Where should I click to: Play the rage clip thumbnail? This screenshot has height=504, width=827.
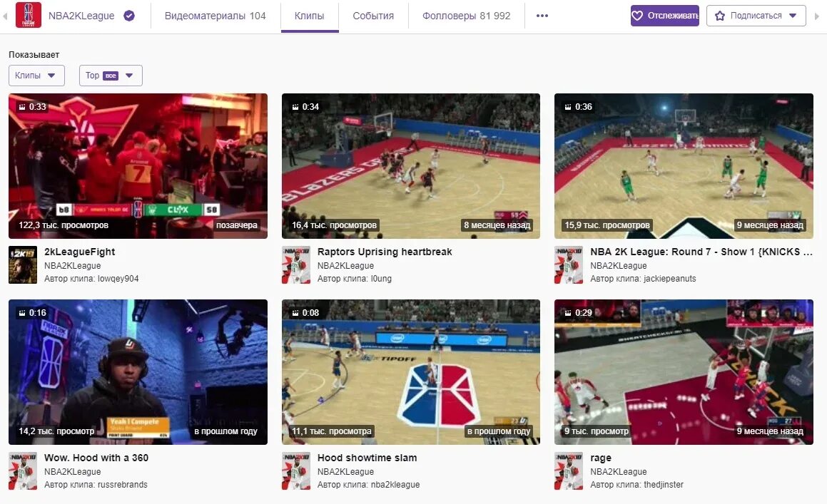tap(684, 371)
